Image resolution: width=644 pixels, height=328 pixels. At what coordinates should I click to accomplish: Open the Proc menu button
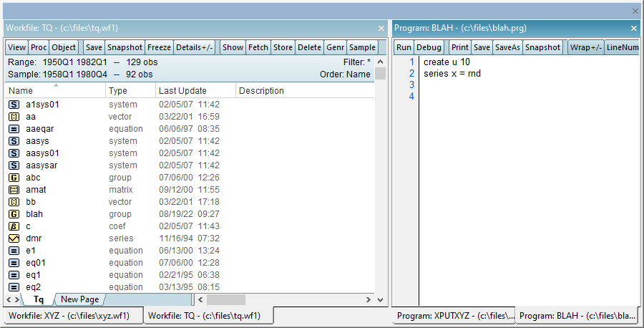tap(39, 47)
